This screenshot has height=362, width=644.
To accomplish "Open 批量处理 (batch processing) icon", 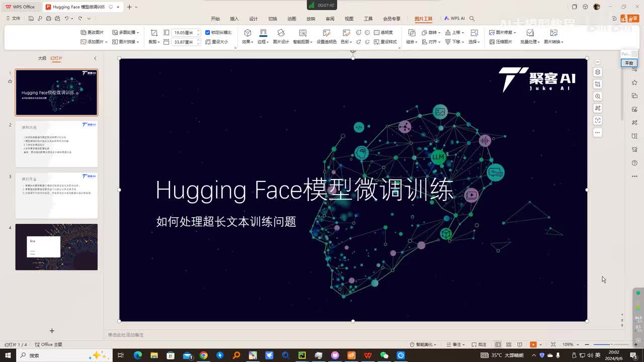I will [x=530, y=33].
